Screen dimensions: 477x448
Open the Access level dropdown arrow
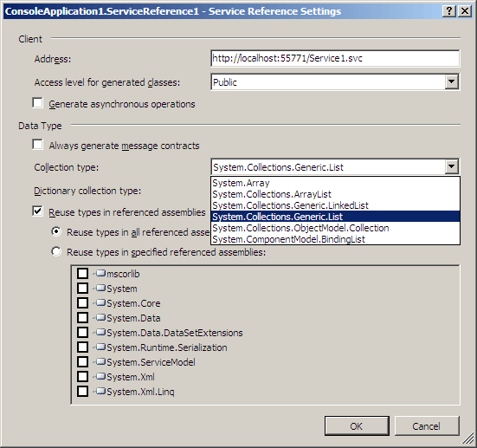(452, 81)
